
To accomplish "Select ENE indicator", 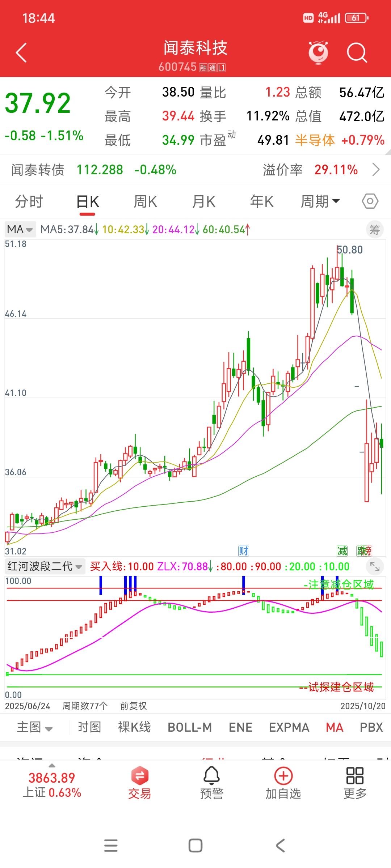I will pyautogui.click(x=240, y=727).
